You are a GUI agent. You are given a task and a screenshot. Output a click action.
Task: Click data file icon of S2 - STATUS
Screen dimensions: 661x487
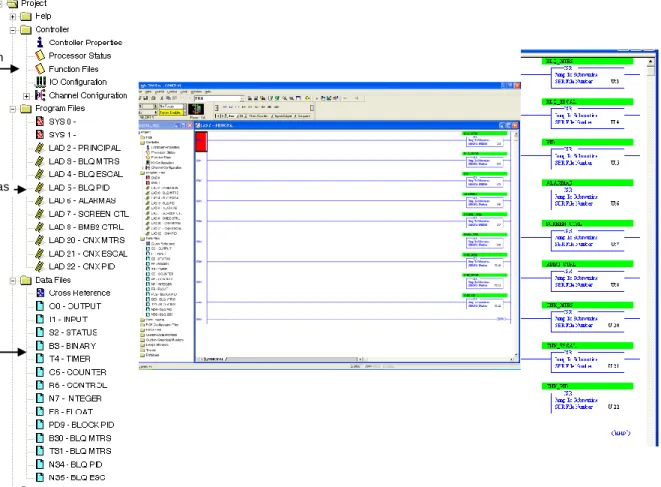click(x=40, y=332)
